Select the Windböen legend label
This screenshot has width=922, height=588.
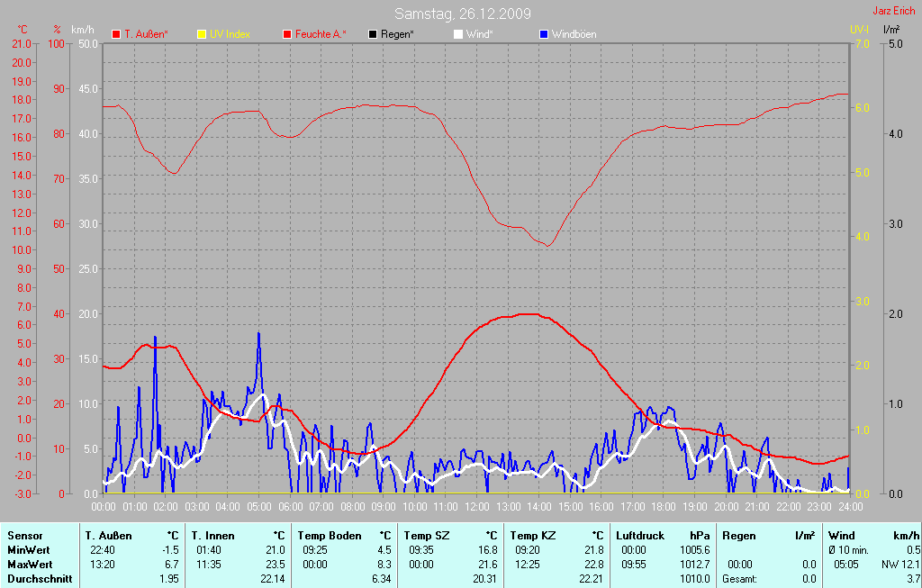[x=574, y=34]
